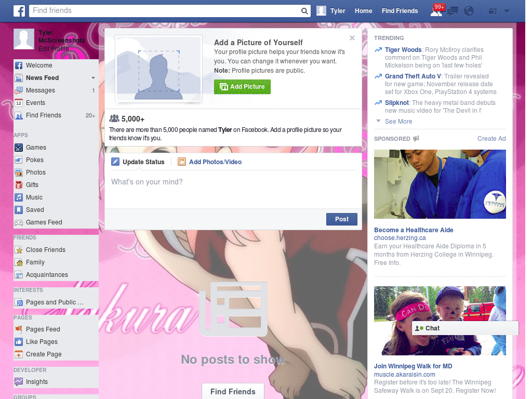Open Gifts app icon

coord(19,185)
